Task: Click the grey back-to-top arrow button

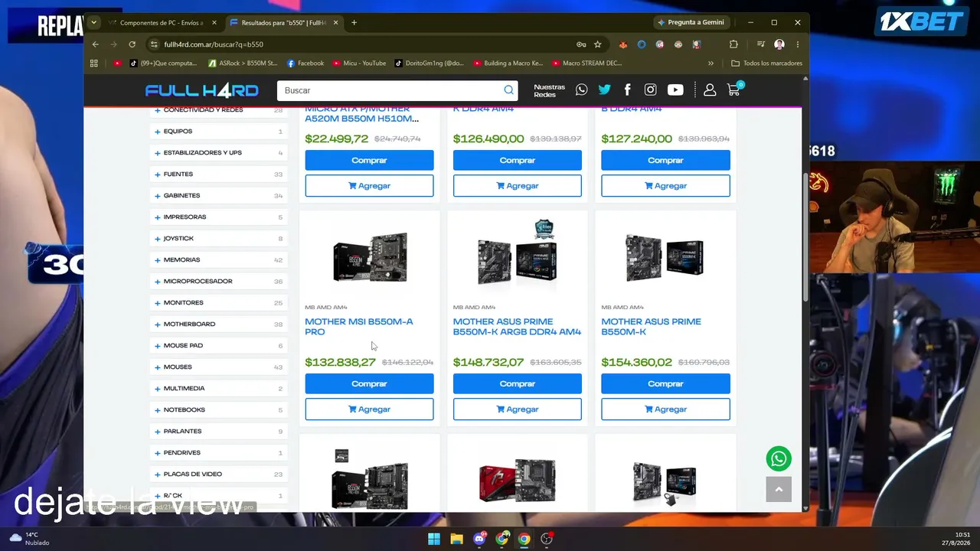Action: click(779, 489)
